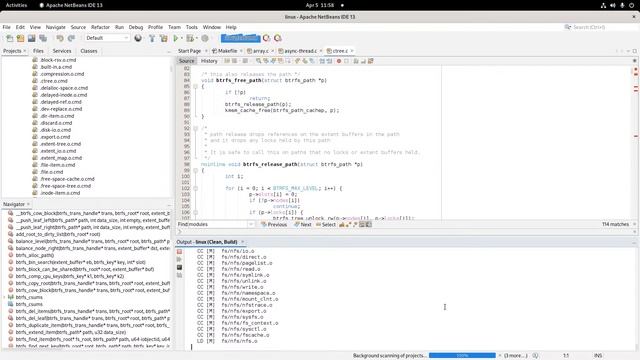The width and height of the screenshot is (640, 360).
Task: Expand the btrfs_csums node in Navigator
Action: coord(4,297)
